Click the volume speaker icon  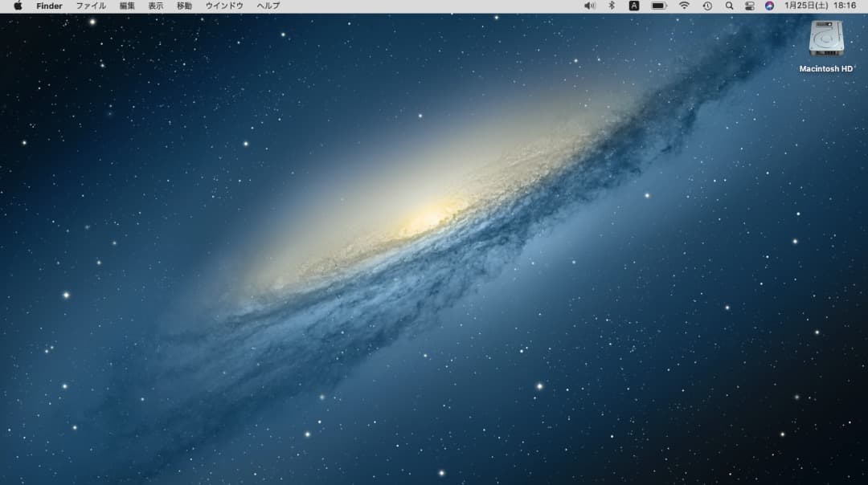pyautogui.click(x=589, y=6)
